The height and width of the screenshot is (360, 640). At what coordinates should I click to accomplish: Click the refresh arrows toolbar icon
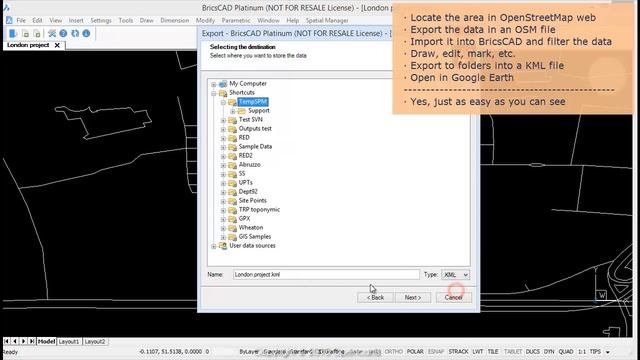[75, 33]
